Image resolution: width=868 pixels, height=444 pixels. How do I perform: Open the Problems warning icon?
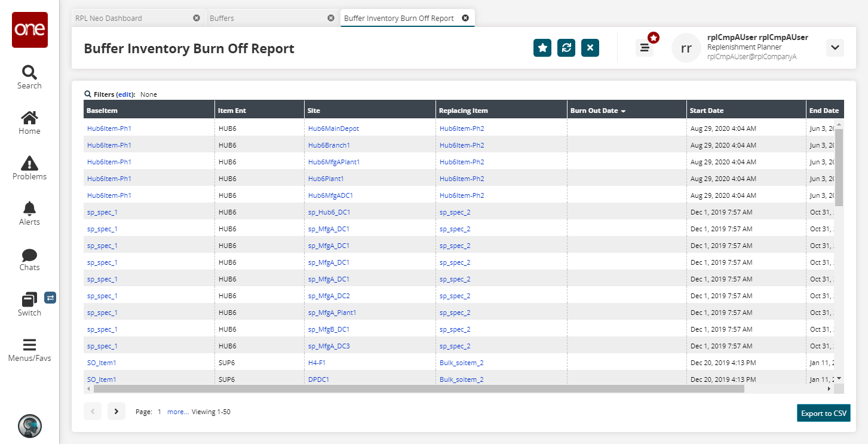coord(29,168)
